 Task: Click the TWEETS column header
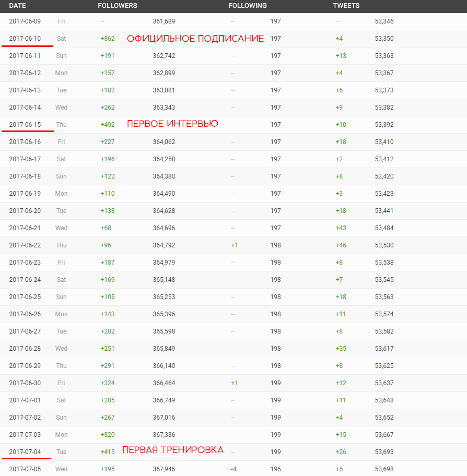[346, 6]
